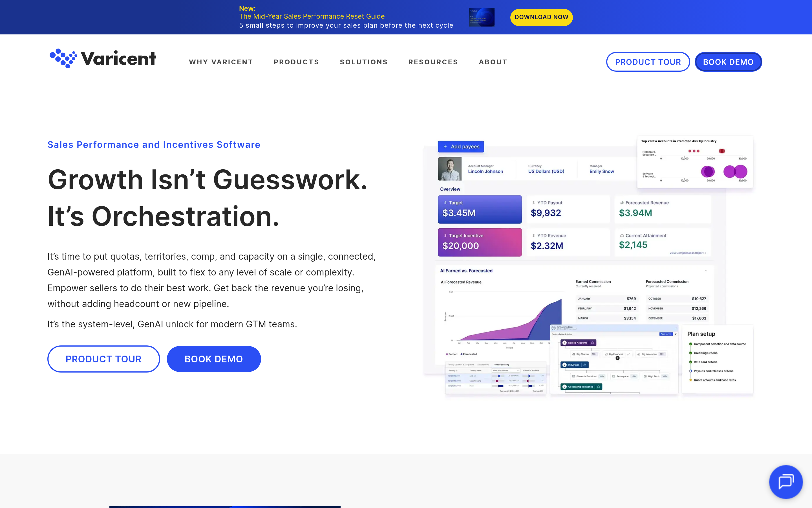This screenshot has width=812, height=508.
Task: Open the Products menu
Action: 296,62
